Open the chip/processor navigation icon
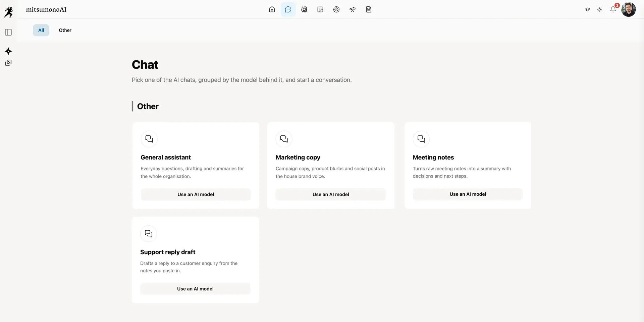 (304, 9)
